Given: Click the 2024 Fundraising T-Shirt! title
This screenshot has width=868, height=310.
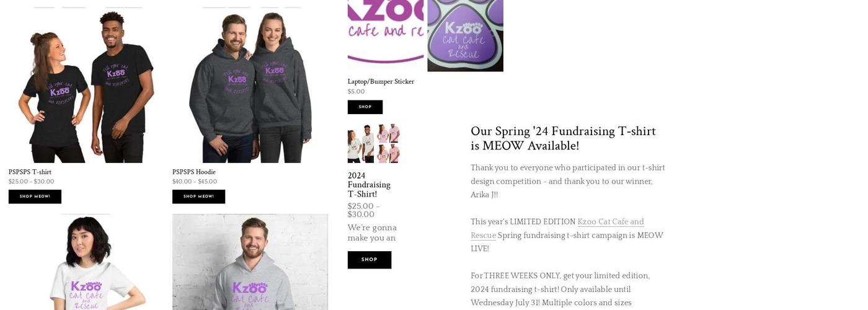Looking at the screenshot, I should point(369,185).
